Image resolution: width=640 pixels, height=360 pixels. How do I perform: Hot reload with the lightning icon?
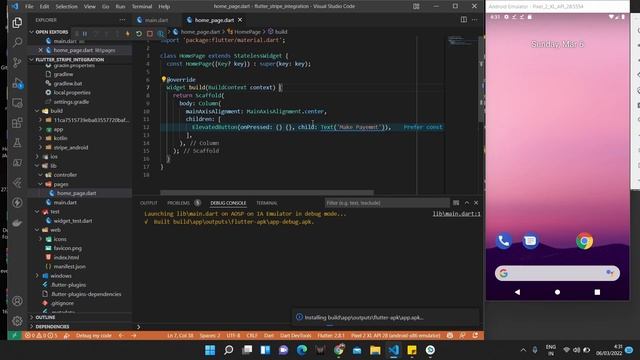tap(128, 33)
